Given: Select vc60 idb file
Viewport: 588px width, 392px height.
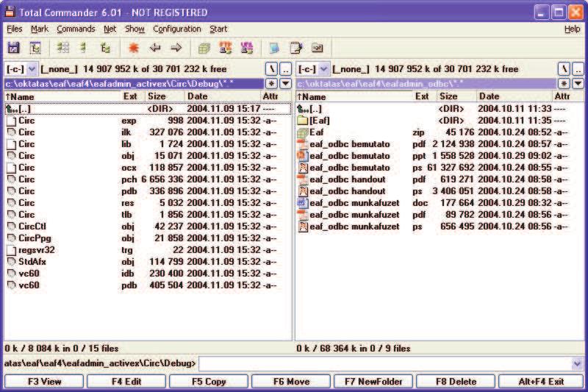Looking at the screenshot, I should tap(148, 274).
